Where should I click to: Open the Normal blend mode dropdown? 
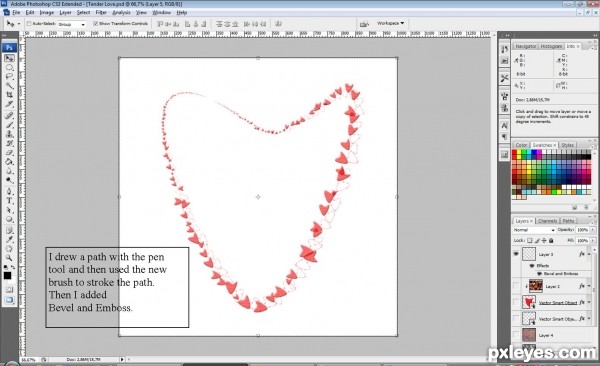click(534, 230)
